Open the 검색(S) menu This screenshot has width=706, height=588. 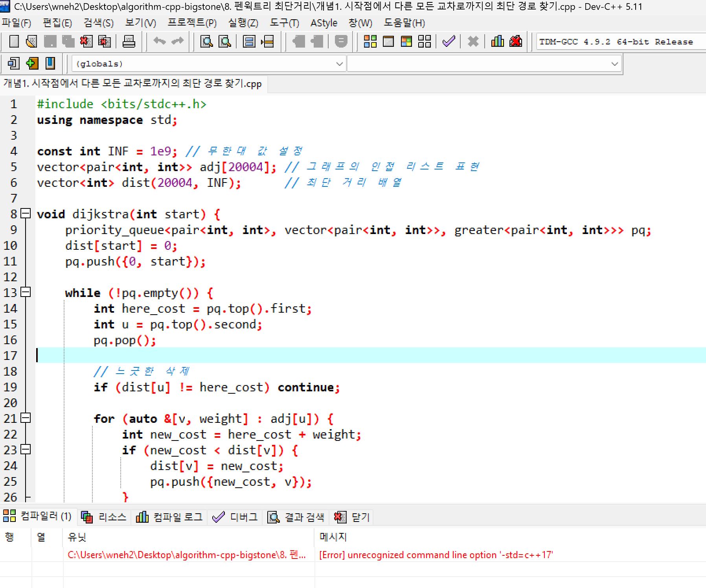click(99, 23)
